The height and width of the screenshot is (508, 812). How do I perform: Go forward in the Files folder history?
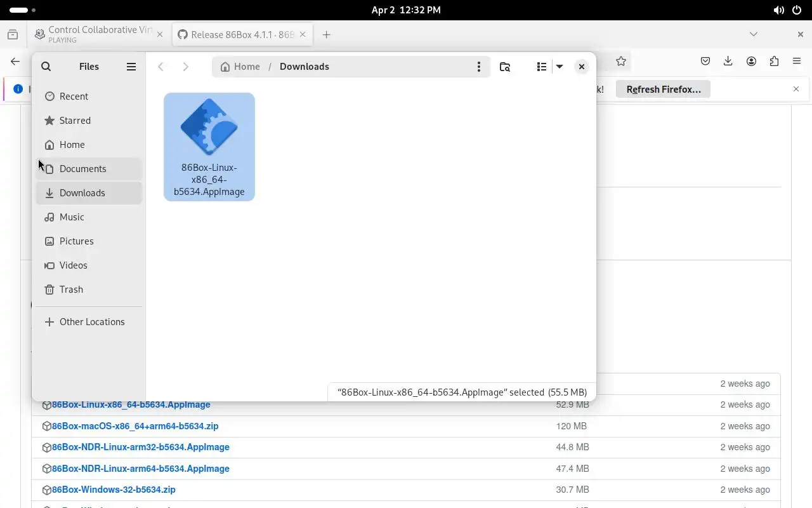[185, 66]
